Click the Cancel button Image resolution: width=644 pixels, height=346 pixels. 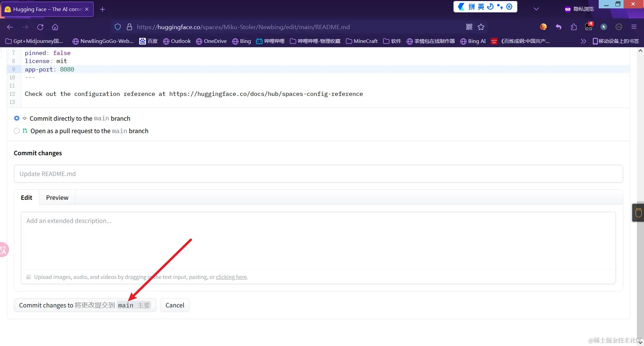(x=175, y=305)
